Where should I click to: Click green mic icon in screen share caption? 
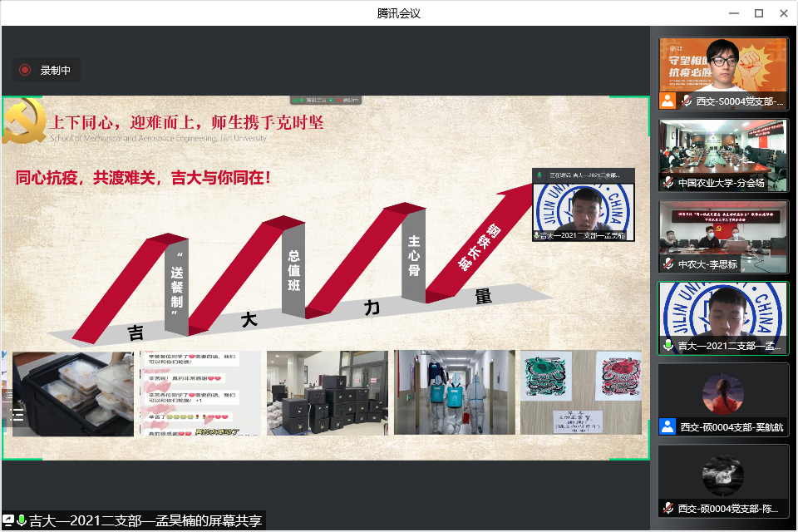pyautogui.click(x=22, y=521)
